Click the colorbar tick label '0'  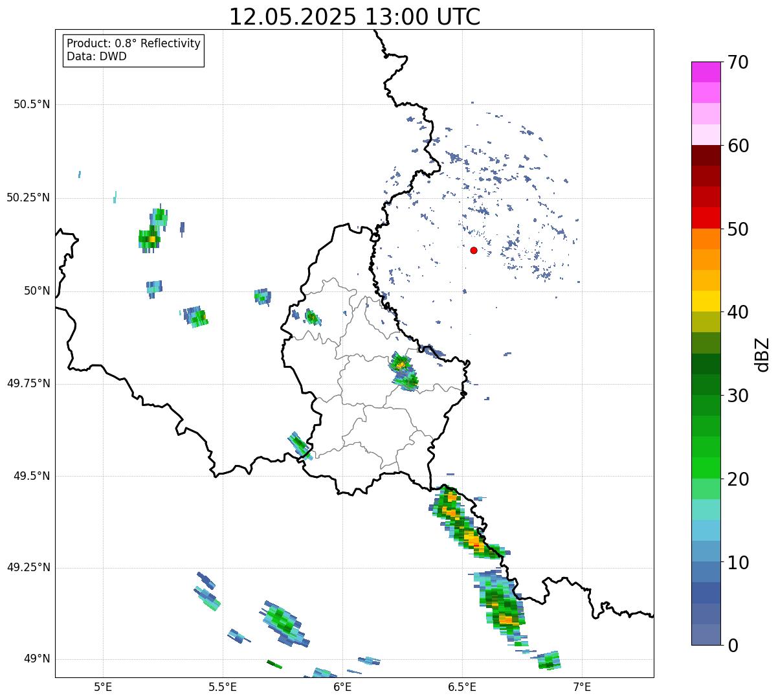tap(732, 646)
